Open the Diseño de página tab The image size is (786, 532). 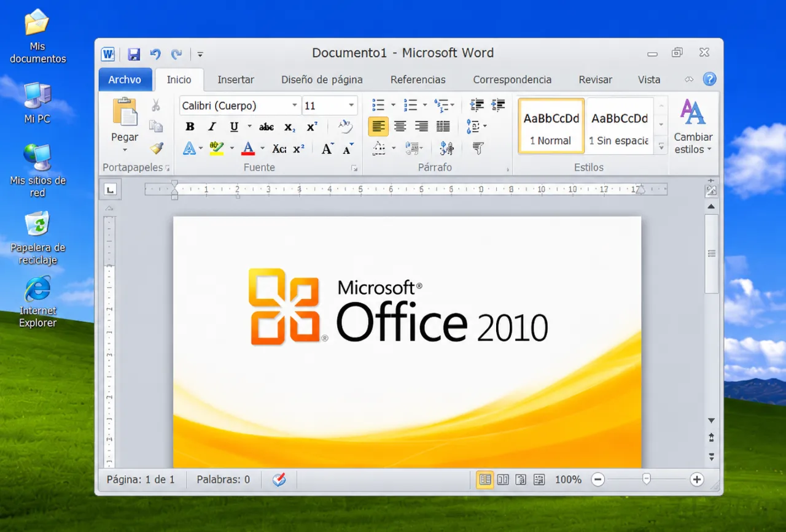point(322,80)
